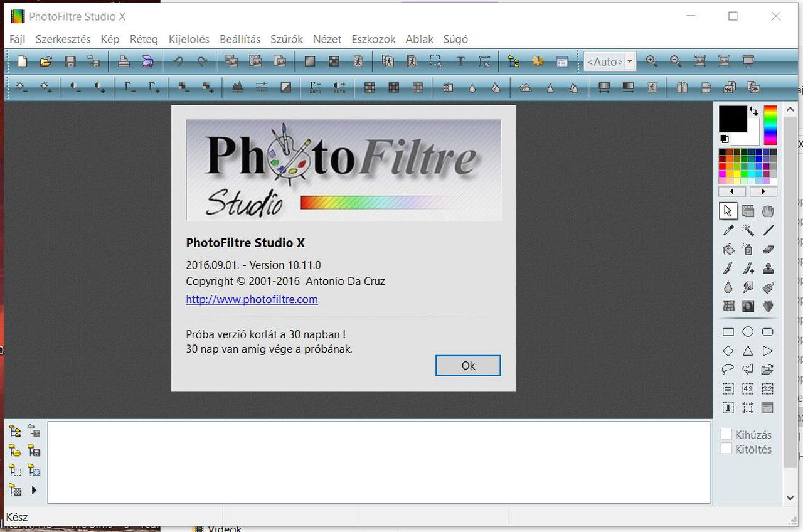This screenshot has width=803, height=532.
Task: Select the Clone stamp tool
Action: [x=767, y=269]
